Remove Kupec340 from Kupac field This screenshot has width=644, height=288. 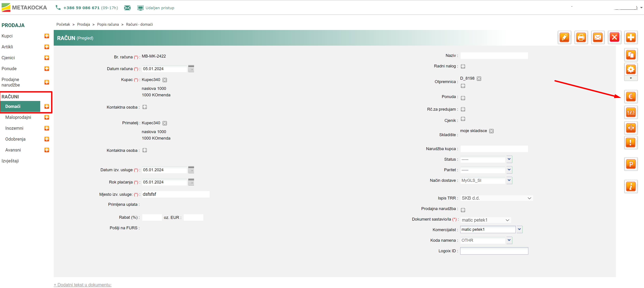pos(165,80)
